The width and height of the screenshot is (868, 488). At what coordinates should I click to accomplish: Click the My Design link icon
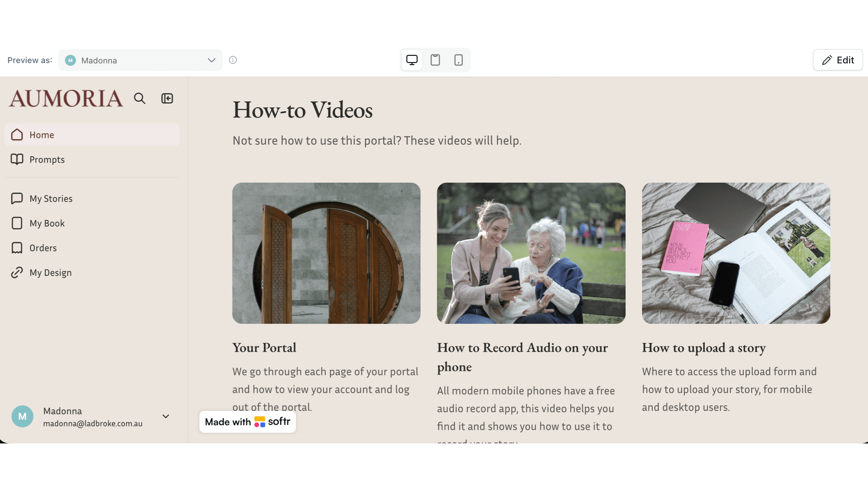click(x=17, y=272)
